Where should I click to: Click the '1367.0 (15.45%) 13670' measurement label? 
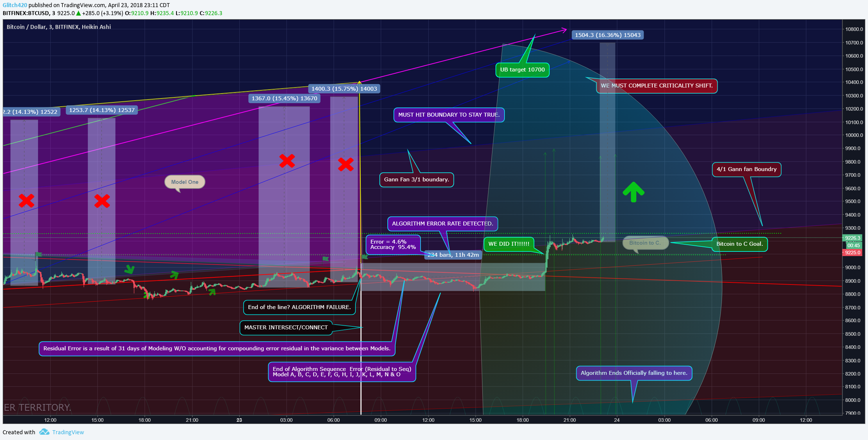(285, 99)
